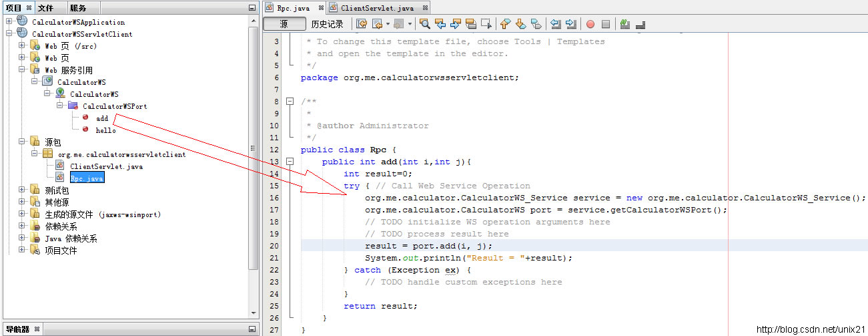The width and height of the screenshot is (868, 336).
Task: Go to previous bookmark icon
Action: tap(505, 24)
